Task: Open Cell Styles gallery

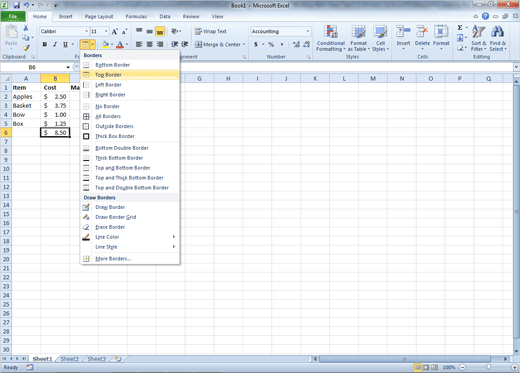Action: [380, 39]
